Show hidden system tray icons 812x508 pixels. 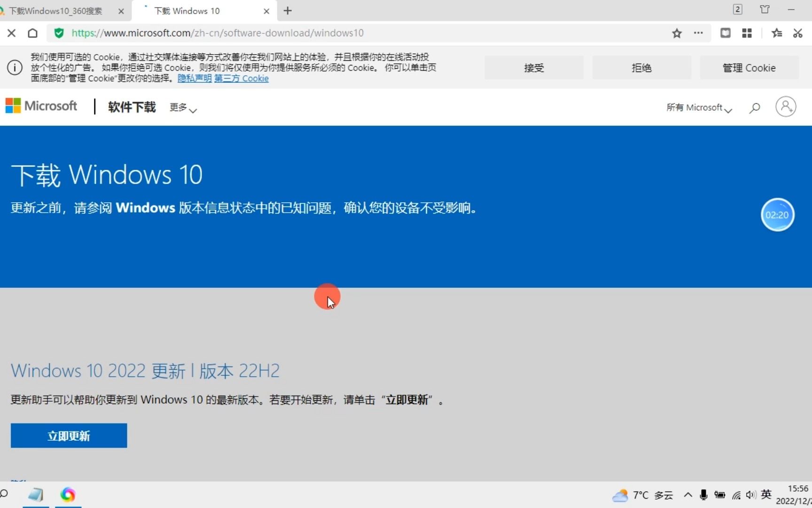tap(687, 495)
